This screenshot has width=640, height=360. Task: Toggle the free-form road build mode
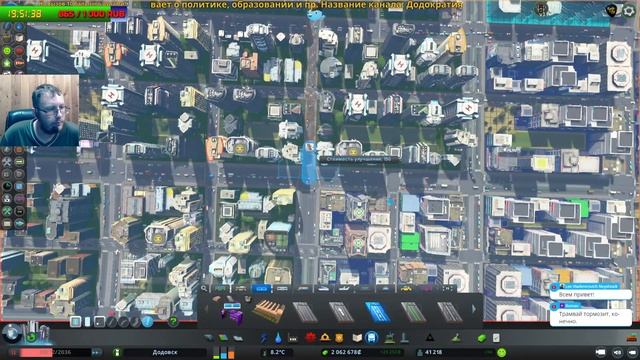tap(135, 322)
